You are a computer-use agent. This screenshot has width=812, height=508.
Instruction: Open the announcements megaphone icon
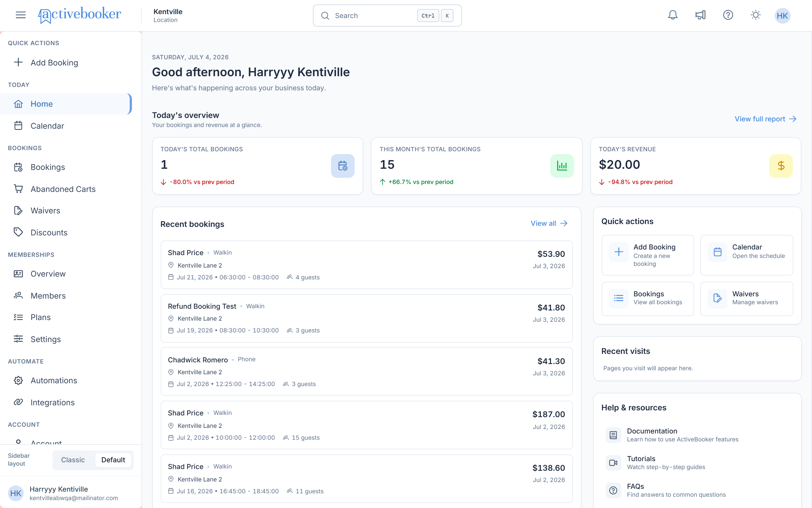700,15
